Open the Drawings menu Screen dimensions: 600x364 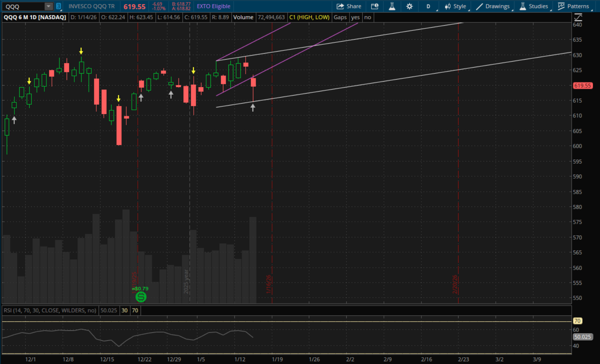(x=493, y=6)
